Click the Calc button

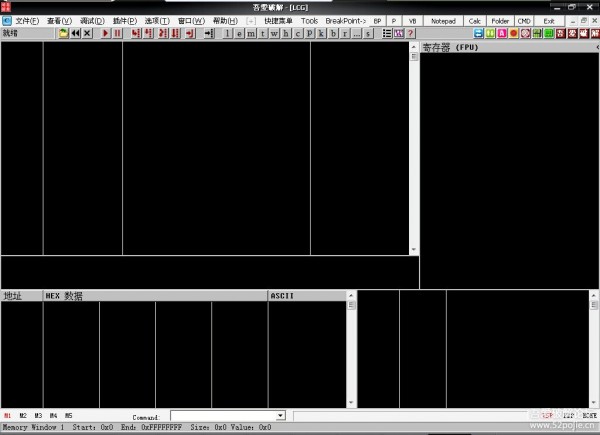(475, 20)
